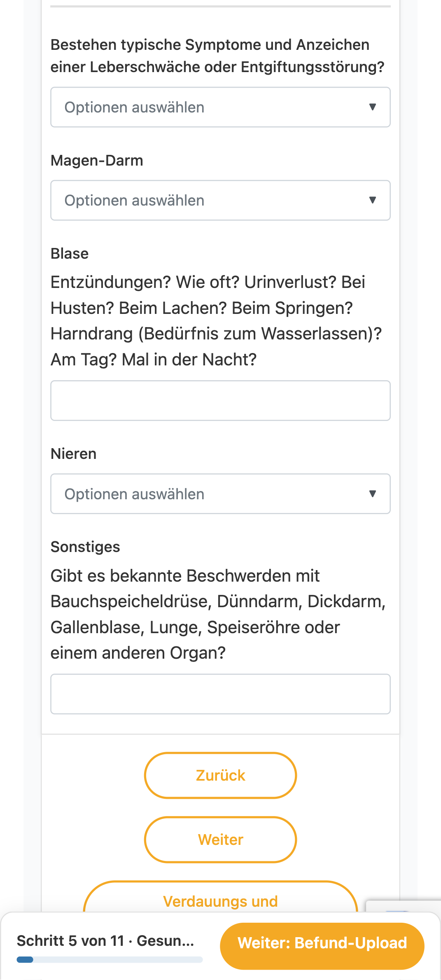Viewport: 441px width, 980px height.
Task: Click the Magen-Darm field label
Action: 97,161
